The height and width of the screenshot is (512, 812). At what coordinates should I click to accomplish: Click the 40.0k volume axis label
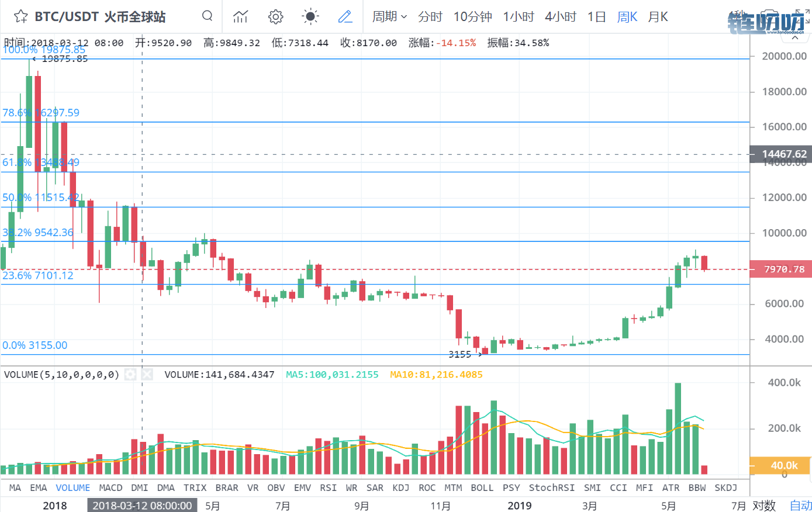pyautogui.click(x=781, y=465)
